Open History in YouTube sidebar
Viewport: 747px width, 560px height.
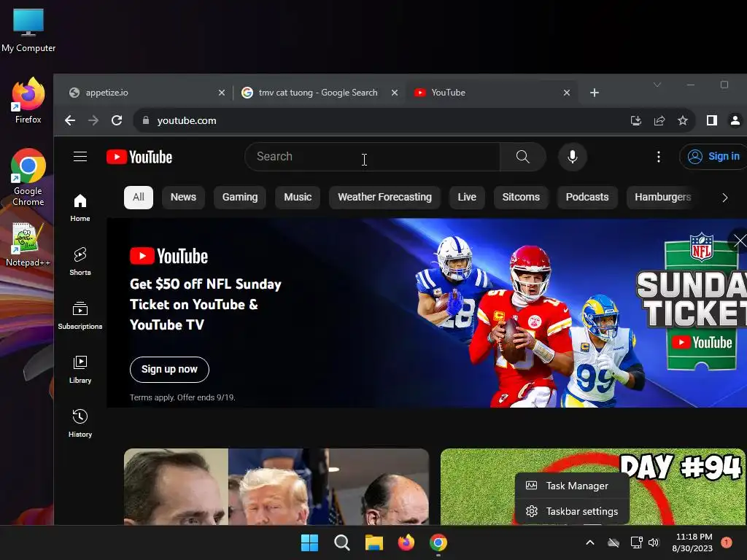pyautogui.click(x=80, y=424)
